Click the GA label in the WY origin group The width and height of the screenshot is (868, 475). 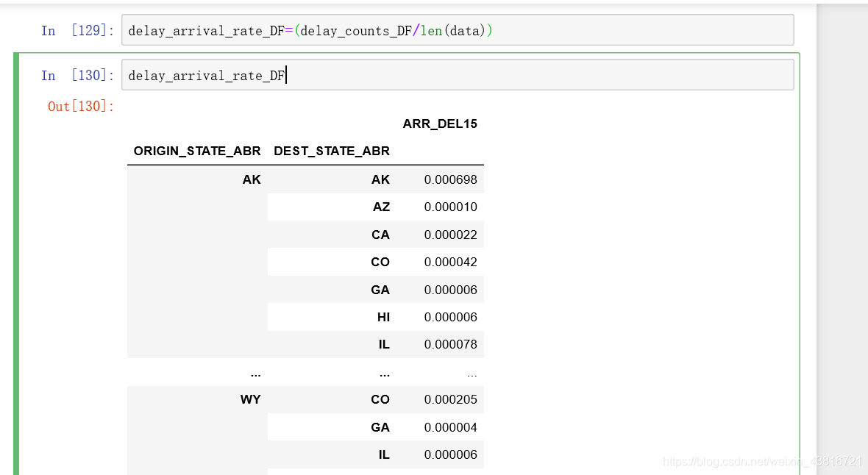coord(380,427)
